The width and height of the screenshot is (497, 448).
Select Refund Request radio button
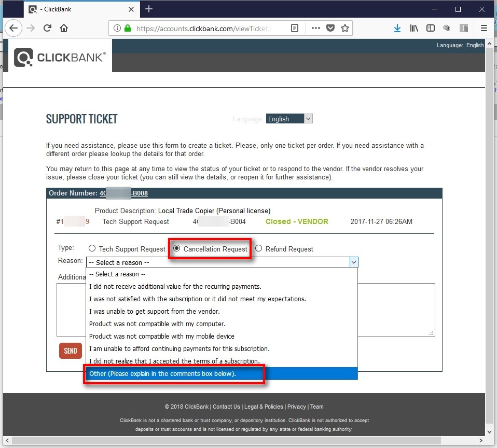259,248
